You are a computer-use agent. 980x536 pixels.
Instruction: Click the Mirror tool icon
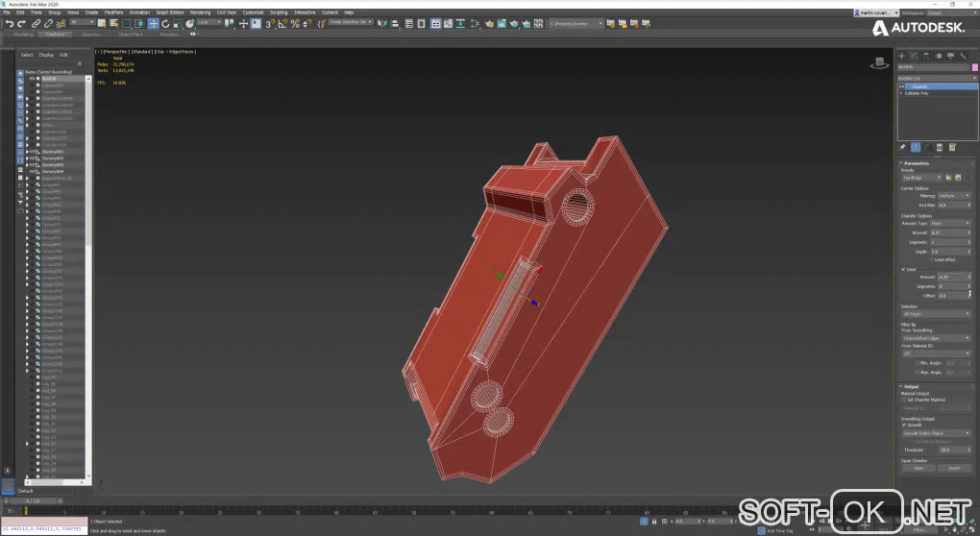tap(381, 24)
